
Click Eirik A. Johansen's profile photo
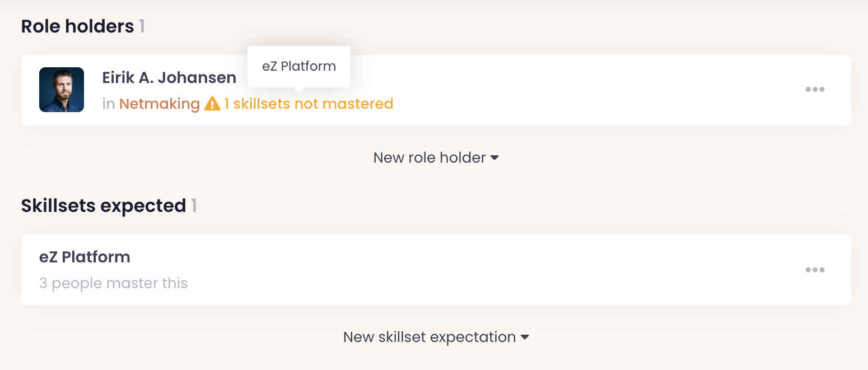pos(62,90)
